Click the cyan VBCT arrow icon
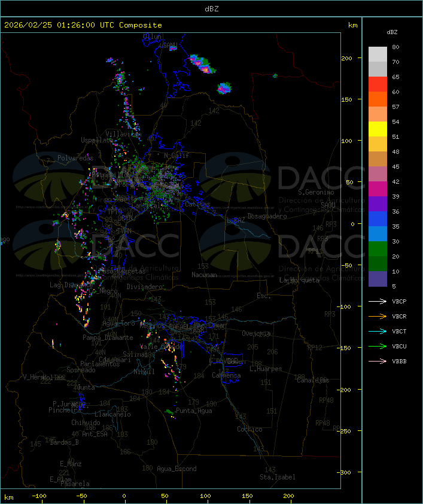Image resolution: width=423 pixels, height=504 pixels. (378, 331)
